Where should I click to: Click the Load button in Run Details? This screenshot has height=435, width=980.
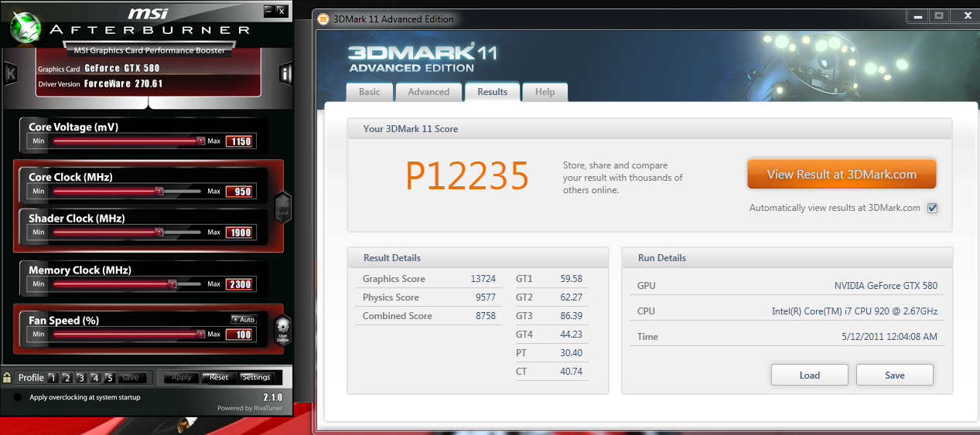[x=810, y=375]
